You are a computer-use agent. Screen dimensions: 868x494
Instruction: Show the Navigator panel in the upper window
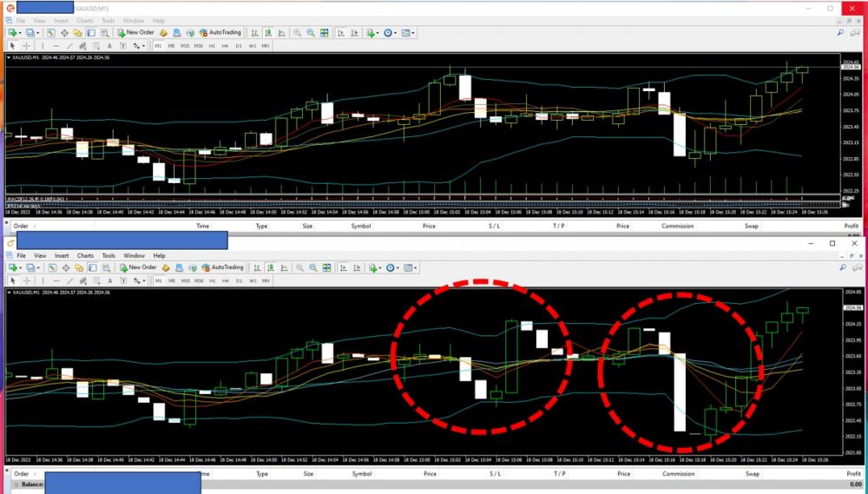point(77,33)
